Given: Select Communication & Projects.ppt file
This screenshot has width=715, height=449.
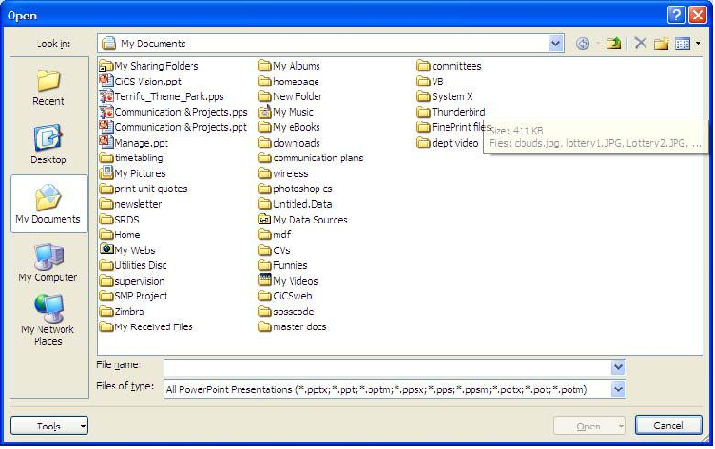Looking at the screenshot, I should [x=173, y=127].
